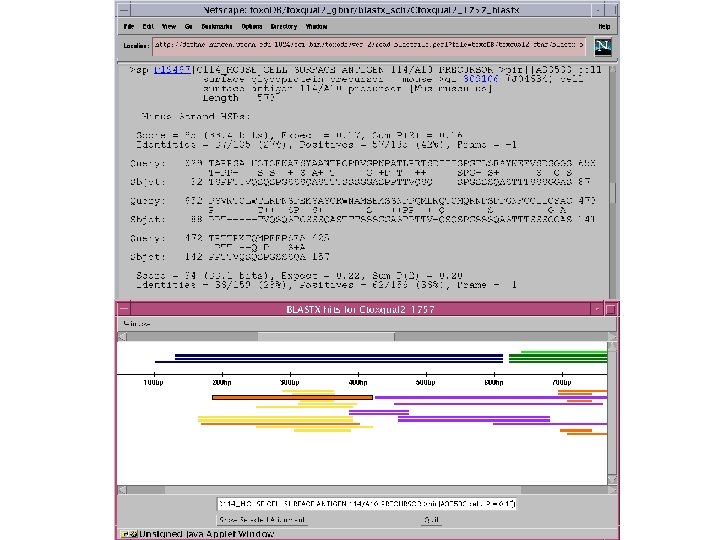Image resolution: width=720 pixels, height=540 pixels.
Task: Click the lower horizontal scrollbar thumb in applet
Action: 343,490
